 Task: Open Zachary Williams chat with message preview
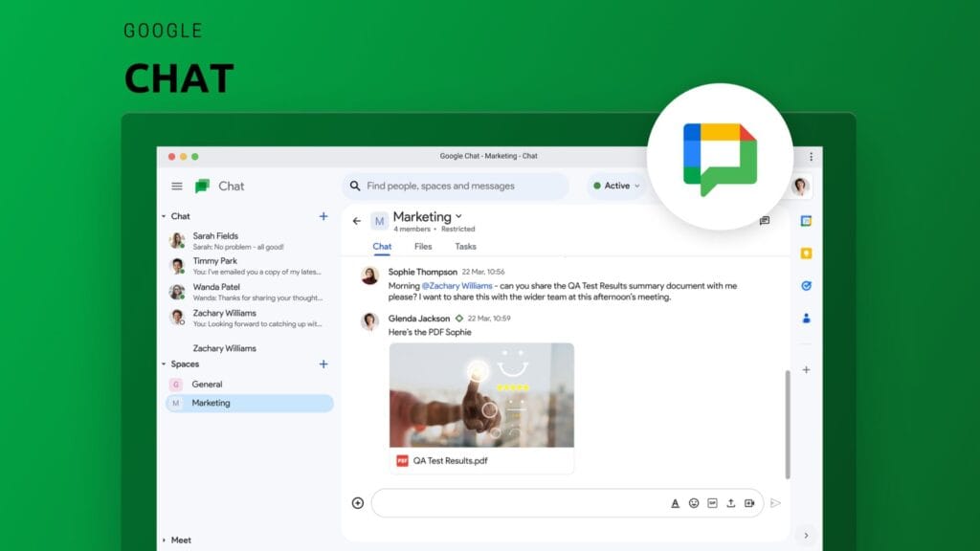[249, 318]
